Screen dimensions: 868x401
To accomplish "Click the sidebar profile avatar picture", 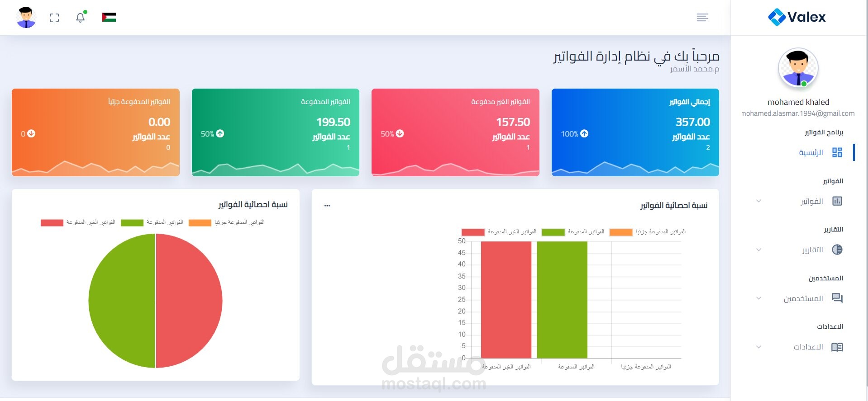I will pos(798,68).
